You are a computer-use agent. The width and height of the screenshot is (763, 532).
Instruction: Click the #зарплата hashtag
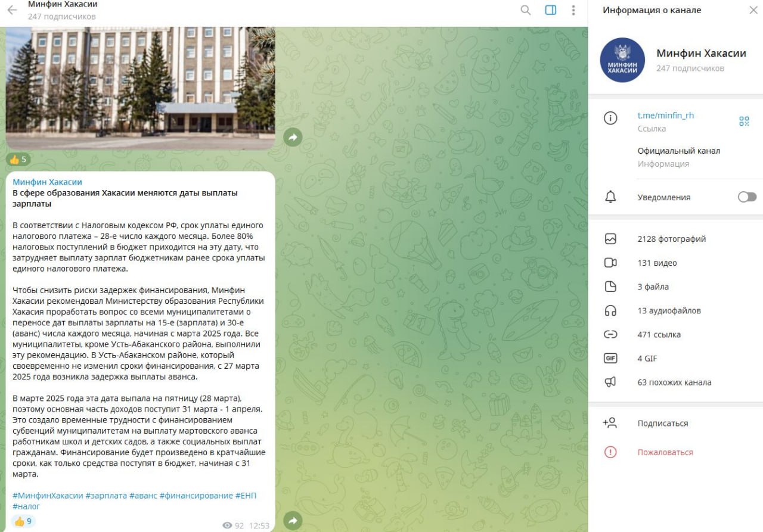click(x=106, y=496)
